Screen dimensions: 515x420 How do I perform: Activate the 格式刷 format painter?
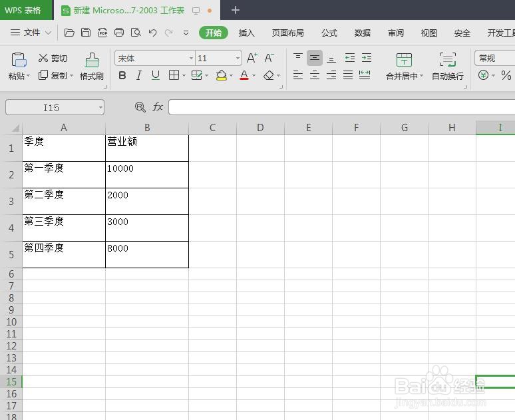[92, 67]
